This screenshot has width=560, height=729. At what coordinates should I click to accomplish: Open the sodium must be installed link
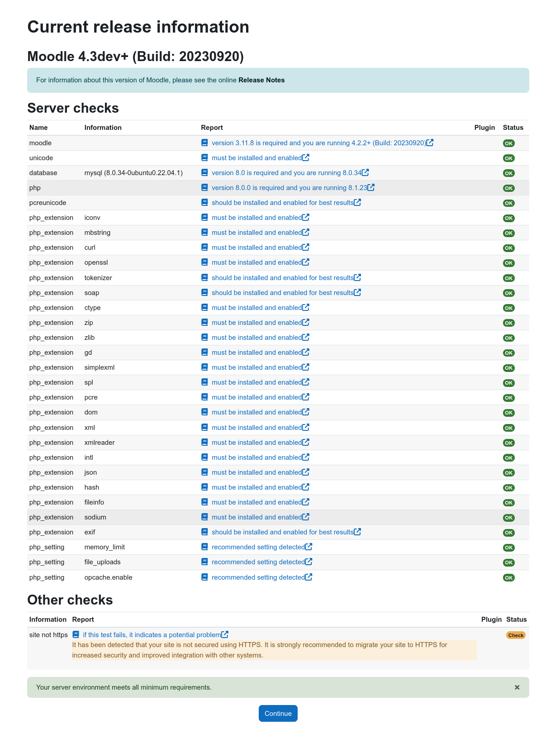(x=256, y=517)
